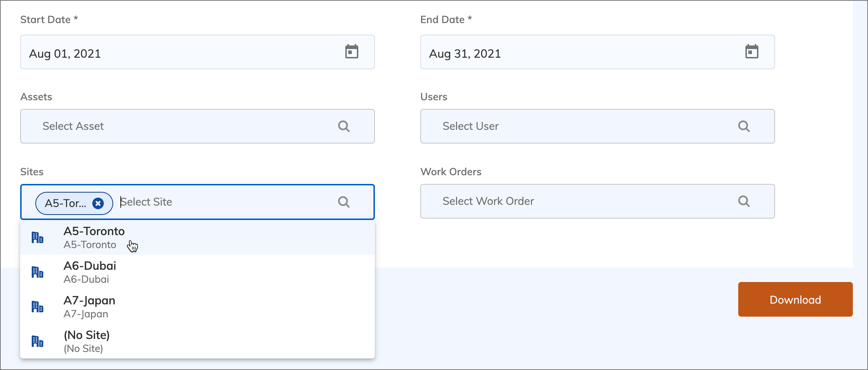Click the building icon beside A5-Toronto
Image resolution: width=868 pixels, height=370 pixels.
[37, 237]
